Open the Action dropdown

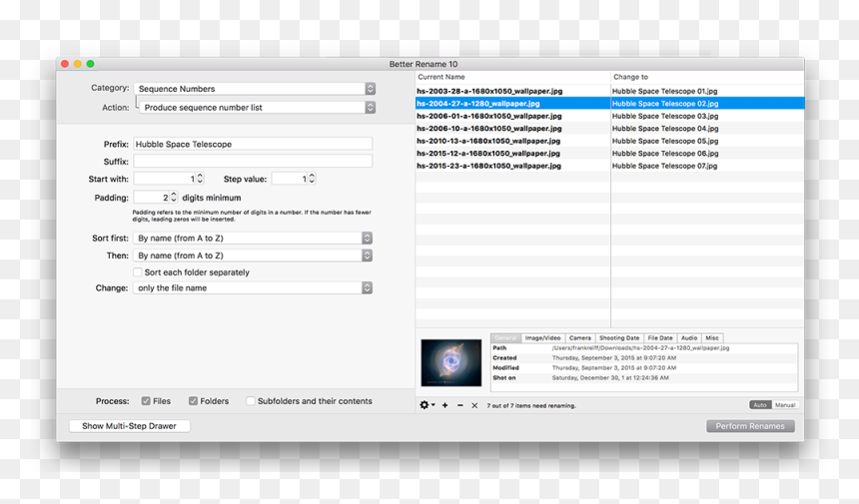[258, 107]
